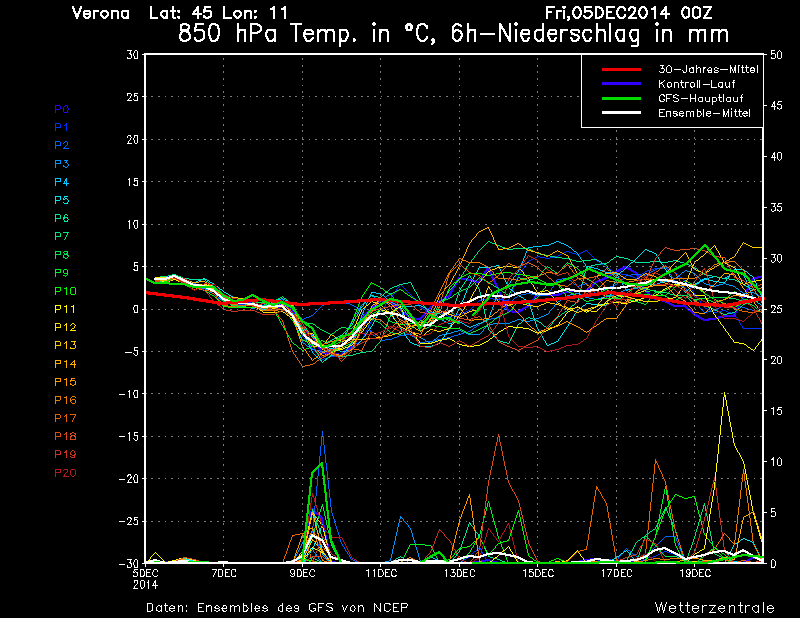Click the P6 ensemble label

[62, 218]
